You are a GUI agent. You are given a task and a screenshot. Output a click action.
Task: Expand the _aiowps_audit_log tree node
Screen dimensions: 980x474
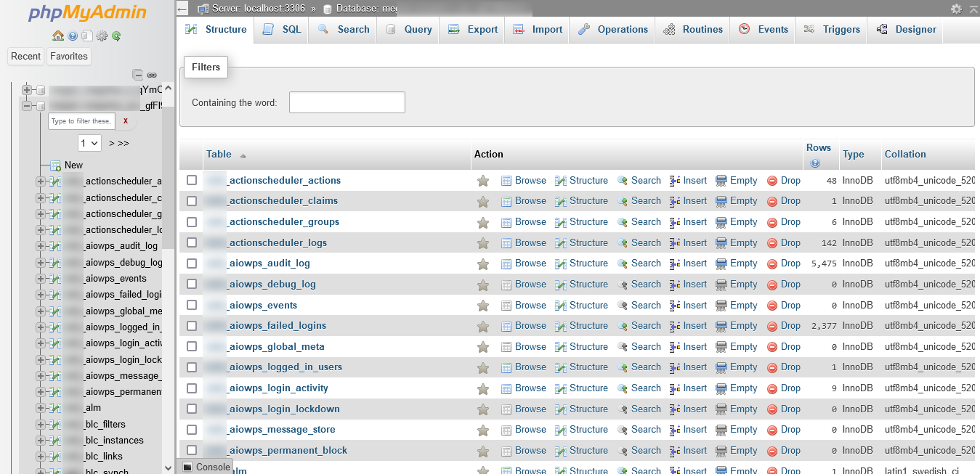pyautogui.click(x=41, y=246)
